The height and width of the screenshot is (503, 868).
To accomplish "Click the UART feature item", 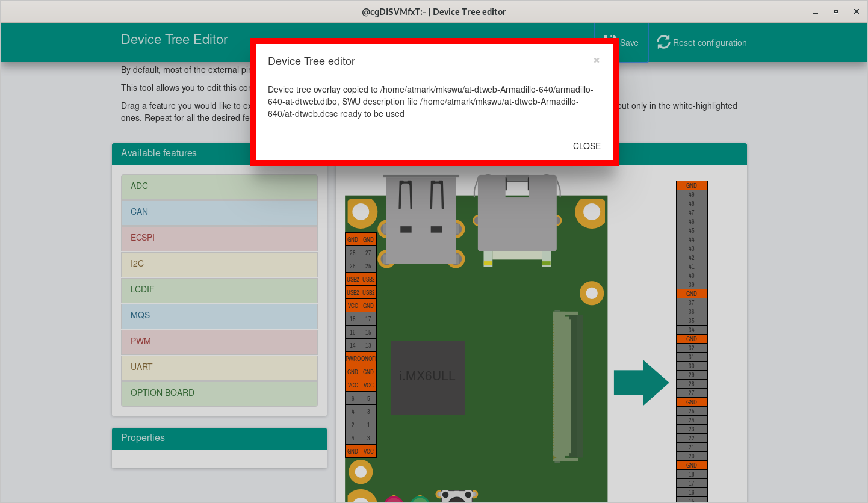I will 219,368.
